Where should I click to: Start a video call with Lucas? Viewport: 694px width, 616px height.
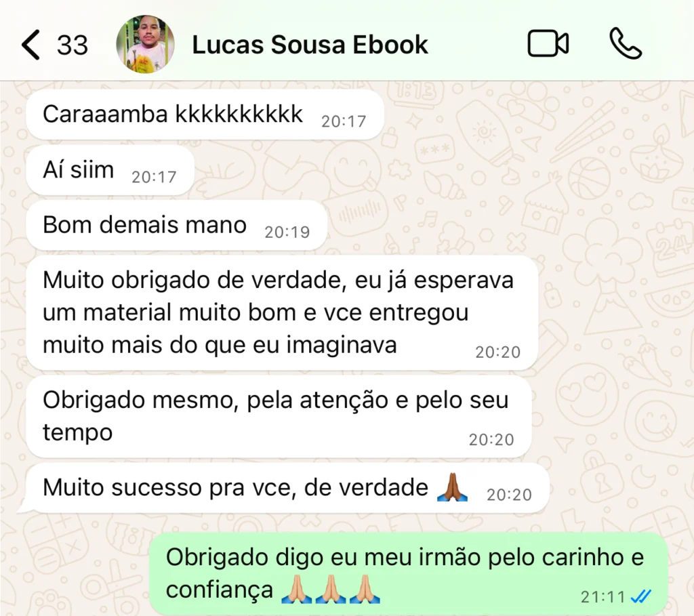[548, 43]
